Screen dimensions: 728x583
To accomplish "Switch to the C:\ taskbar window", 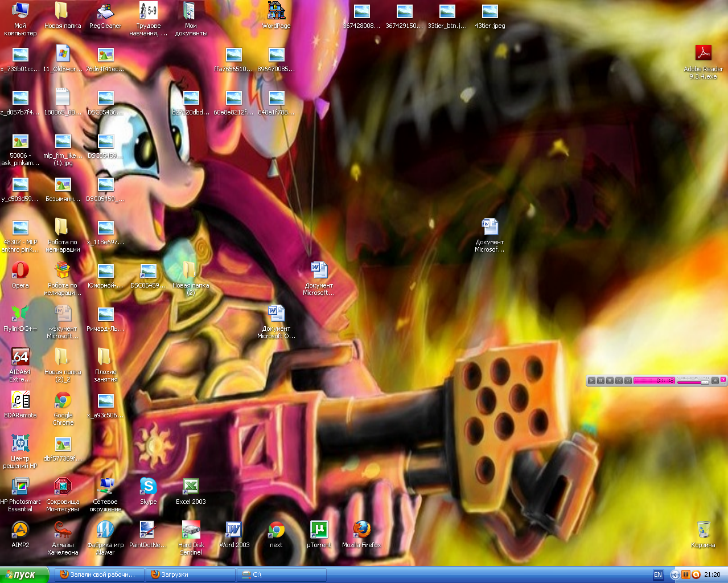I will coord(282,574).
